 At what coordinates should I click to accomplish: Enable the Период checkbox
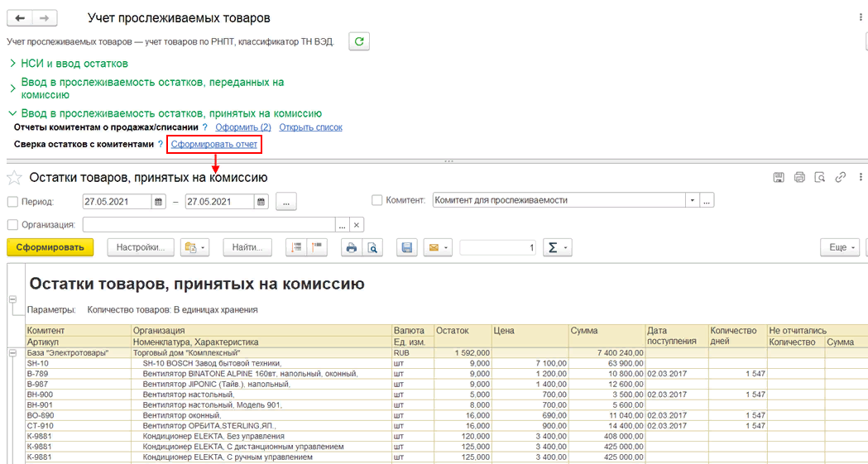[12, 202]
